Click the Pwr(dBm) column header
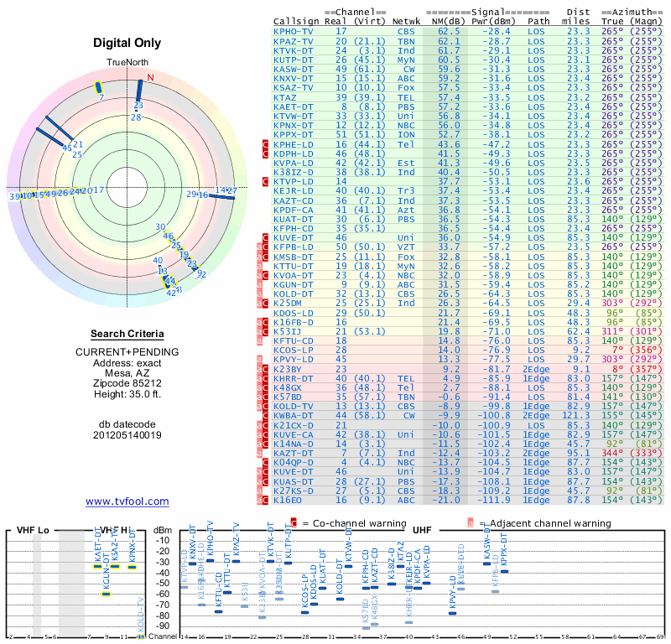Screen dimensions: 671x644 pyautogui.click(x=493, y=22)
